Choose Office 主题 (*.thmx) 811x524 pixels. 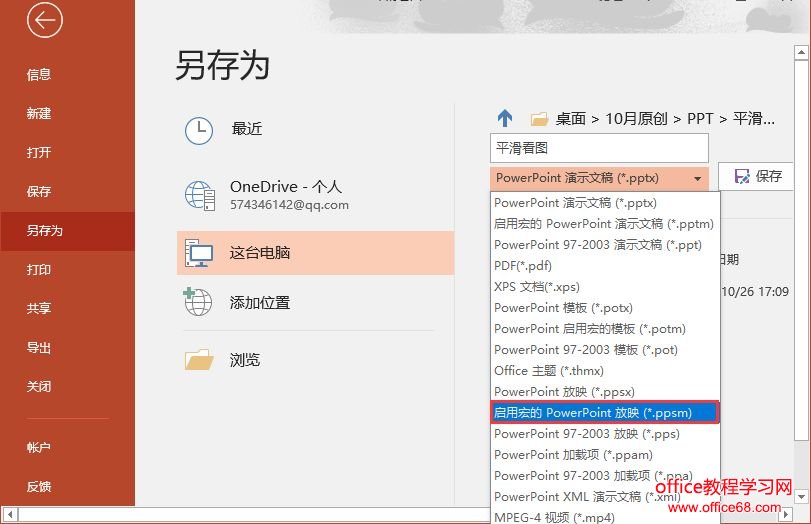tap(605, 371)
